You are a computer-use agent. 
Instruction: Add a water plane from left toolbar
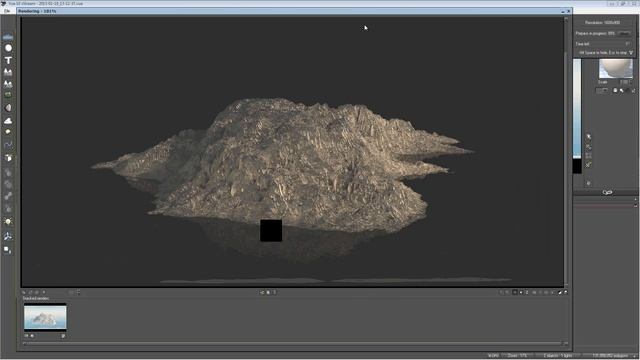tap(8, 37)
